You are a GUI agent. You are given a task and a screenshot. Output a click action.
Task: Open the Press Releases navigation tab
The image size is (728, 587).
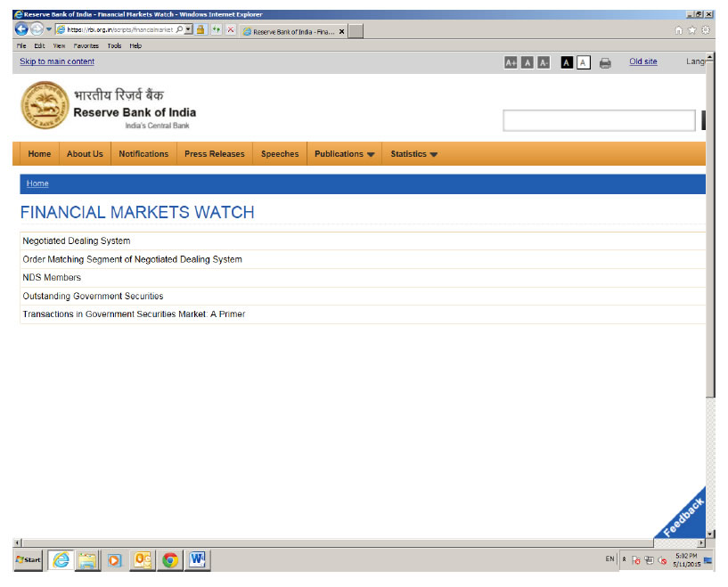214,154
